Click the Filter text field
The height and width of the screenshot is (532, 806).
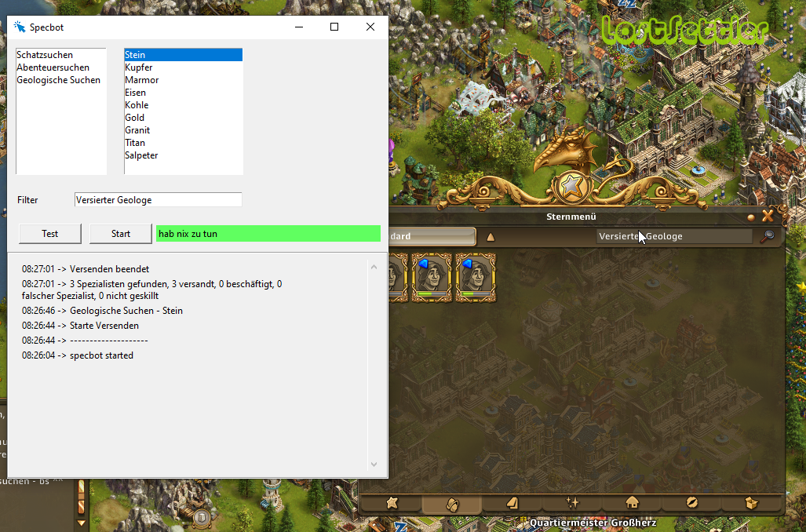158,200
